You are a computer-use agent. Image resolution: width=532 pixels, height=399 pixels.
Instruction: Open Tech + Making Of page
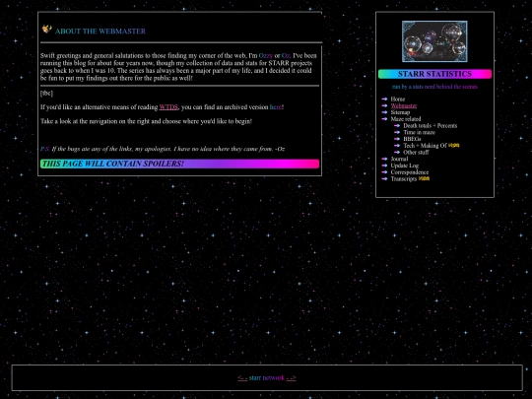tap(425, 146)
